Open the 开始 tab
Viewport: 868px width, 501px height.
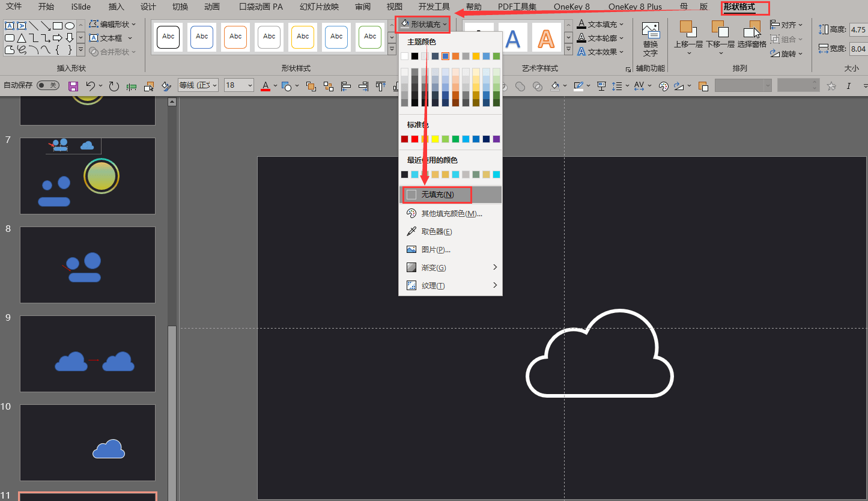tap(46, 7)
